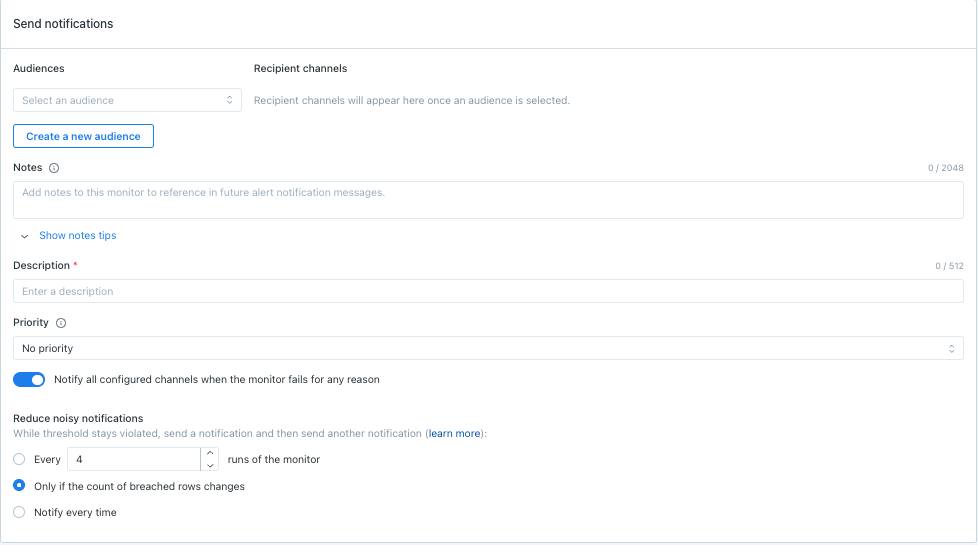Click the Priority info icon
This screenshot has width=978, height=545.
(61, 323)
